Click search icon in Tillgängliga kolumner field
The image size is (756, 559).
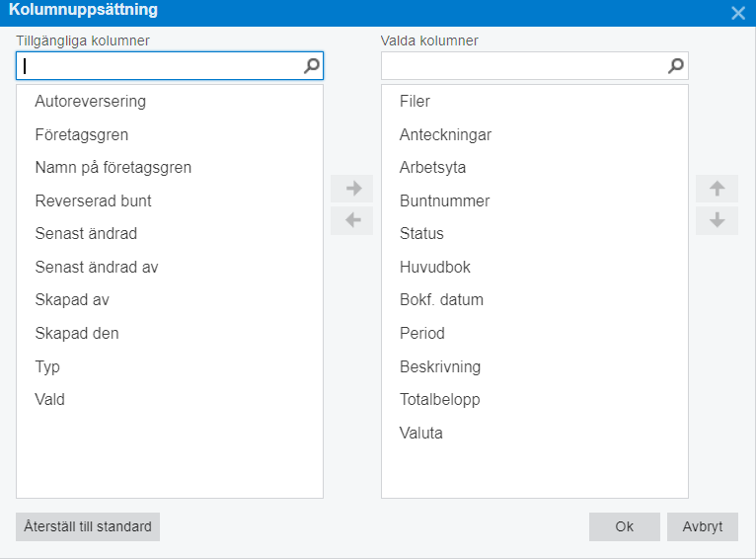coord(312,65)
